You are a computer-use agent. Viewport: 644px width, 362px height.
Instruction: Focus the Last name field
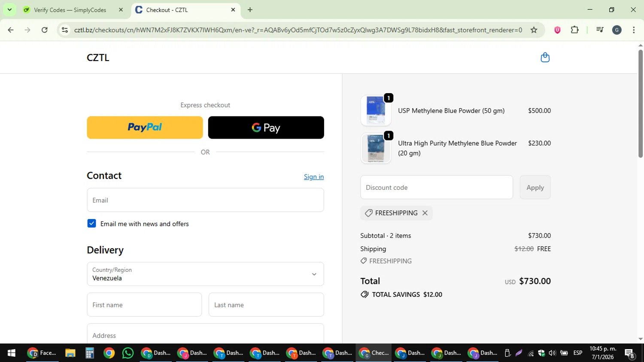point(266,305)
